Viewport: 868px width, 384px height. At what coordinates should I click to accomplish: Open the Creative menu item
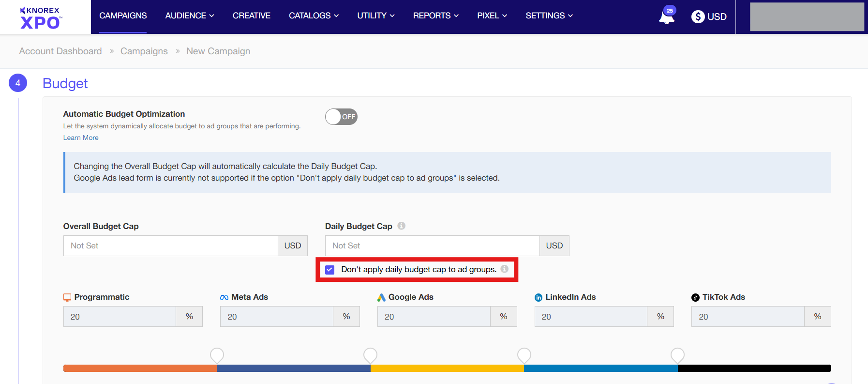coord(251,15)
